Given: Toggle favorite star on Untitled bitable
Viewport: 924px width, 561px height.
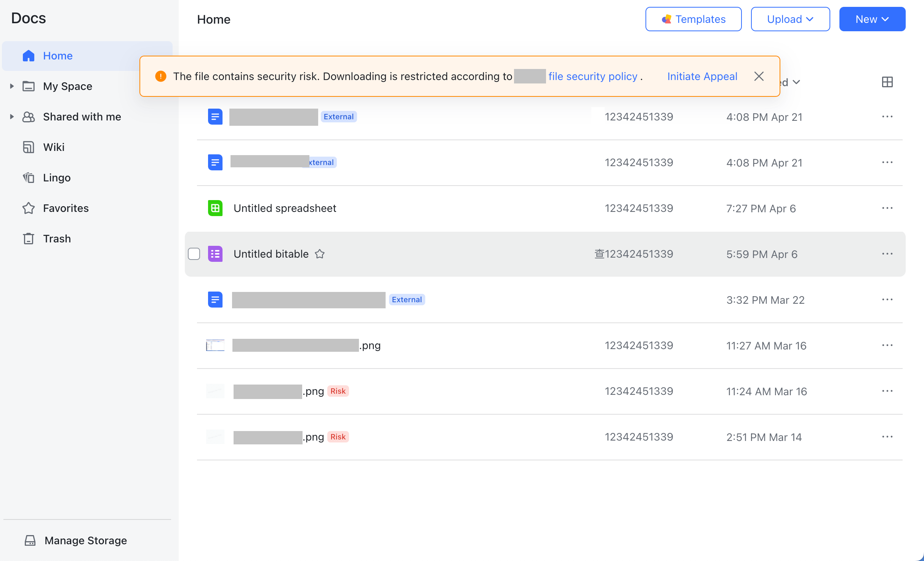Looking at the screenshot, I should [x=320, y=254].
